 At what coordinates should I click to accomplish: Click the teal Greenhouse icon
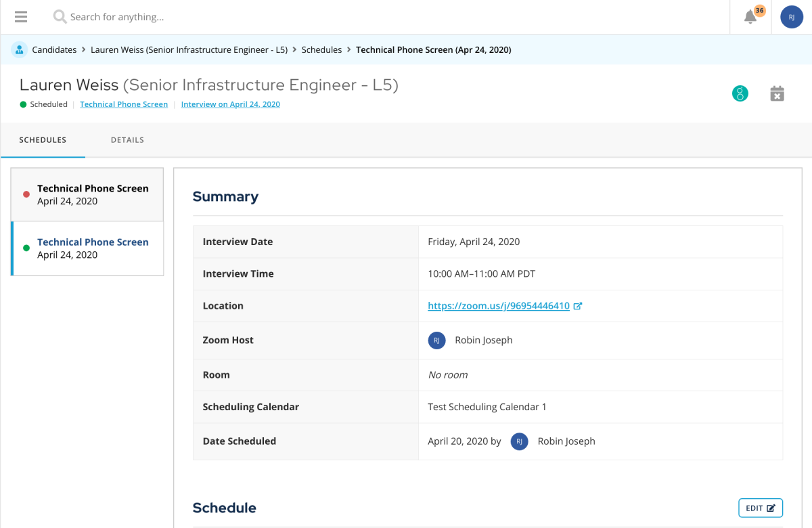740,94
